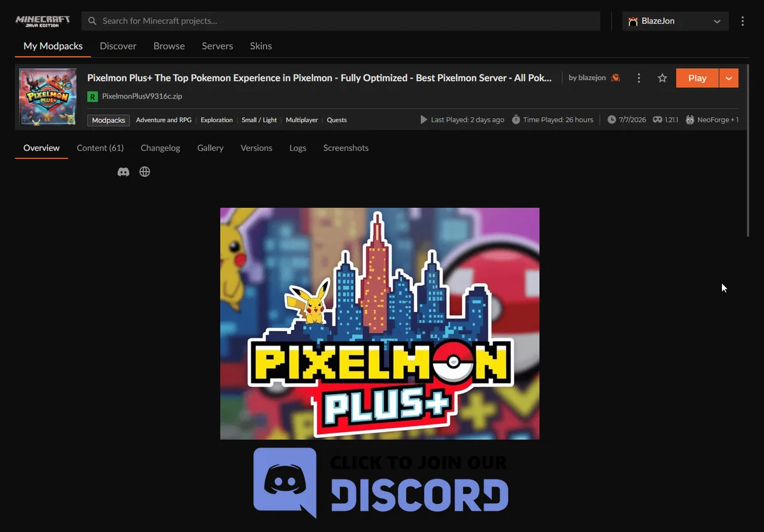764x532 pixels.
Task: Click the Pixelmon Plus+ modpack title
Action: (319, 78)
